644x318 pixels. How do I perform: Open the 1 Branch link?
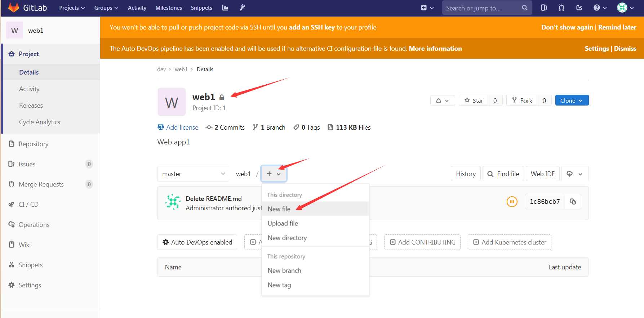pyautogui.click(x=269, y=127)
